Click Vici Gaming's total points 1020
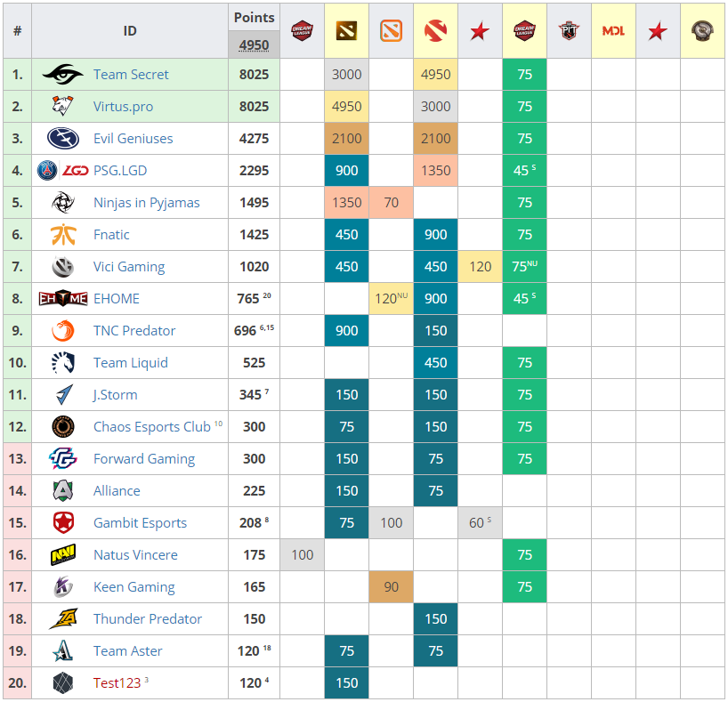Screen dimensions: 728x702 pos(254,267)
